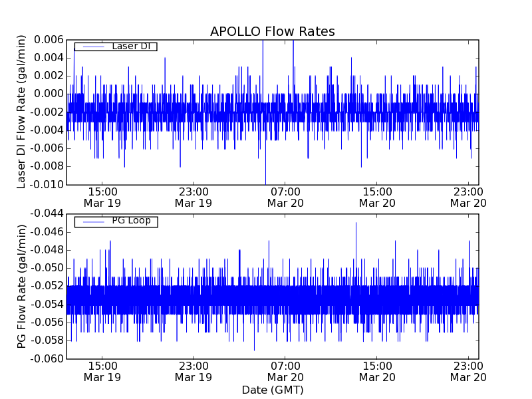Viewport: 532px width, 399px height.
Task: Click 23:00 Mar 19 under the top plot
Action: point(193,196)
